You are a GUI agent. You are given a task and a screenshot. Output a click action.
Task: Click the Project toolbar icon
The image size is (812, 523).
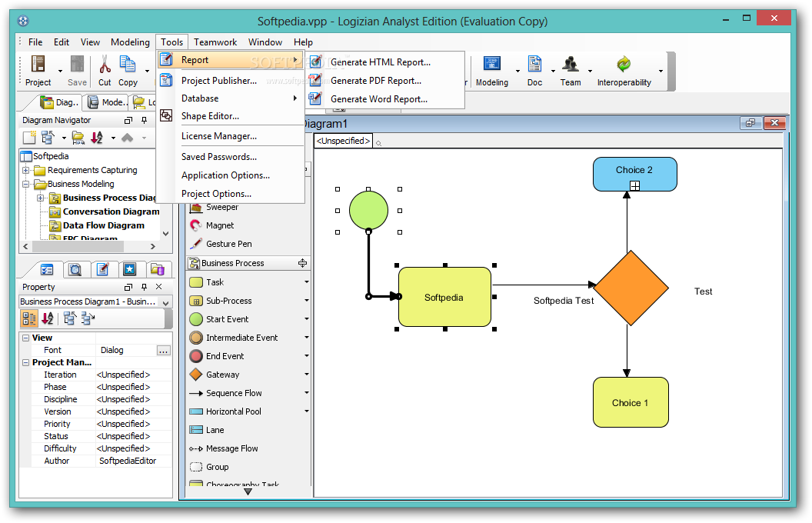click(x=38, y=64)
